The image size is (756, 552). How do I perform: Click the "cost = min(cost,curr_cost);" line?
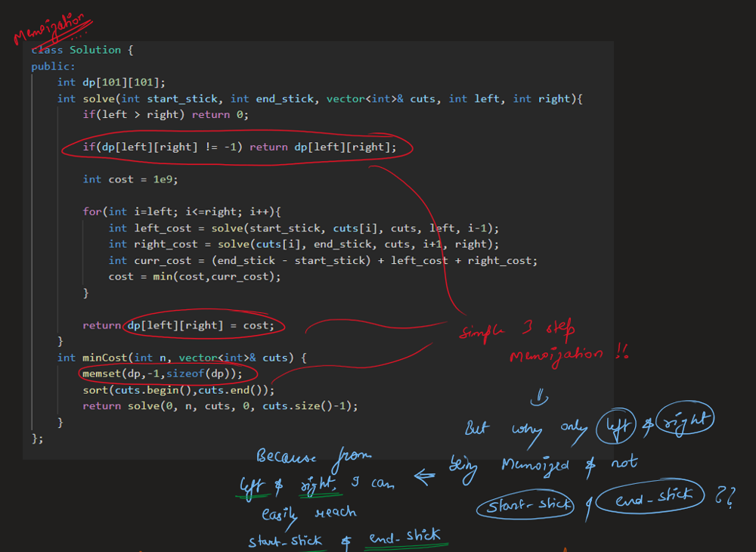click(194, 277)
